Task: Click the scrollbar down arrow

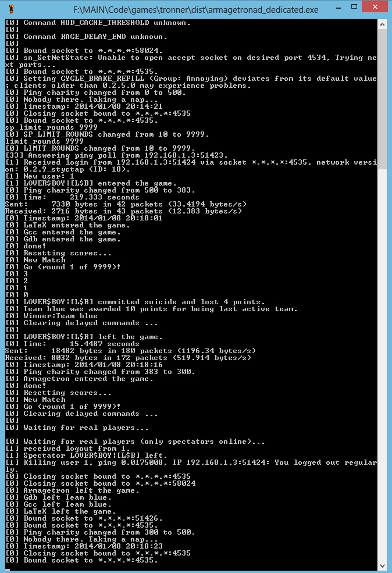Action: [x=382, y=566]
